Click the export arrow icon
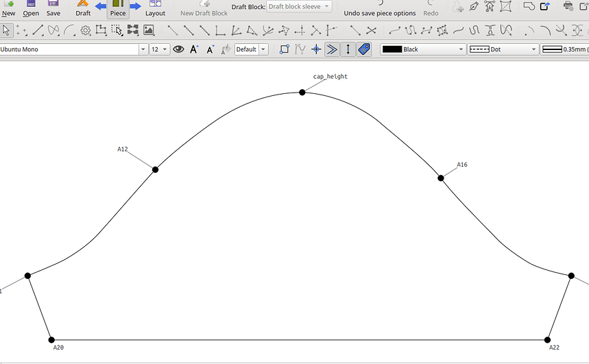 [544, 6]
